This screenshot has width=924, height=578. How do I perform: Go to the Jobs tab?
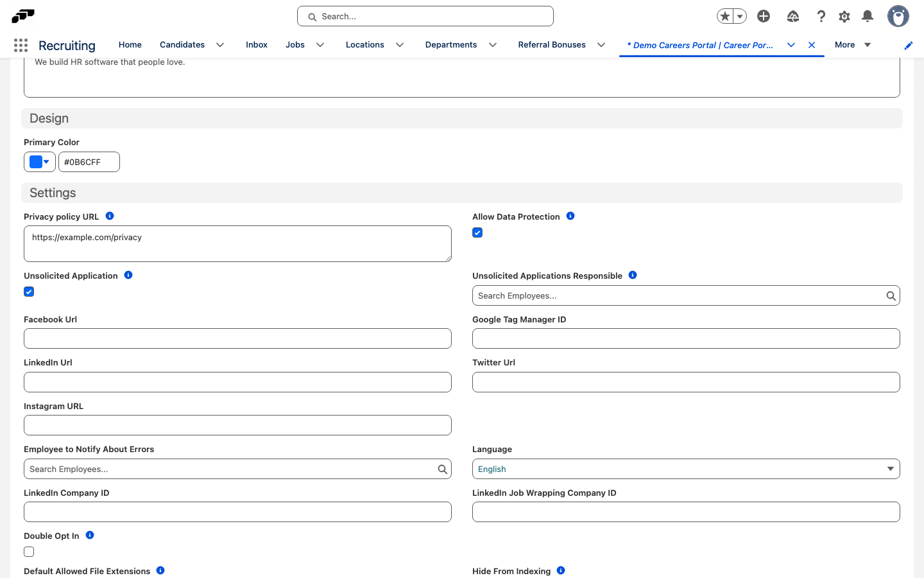tap(295, 45)
